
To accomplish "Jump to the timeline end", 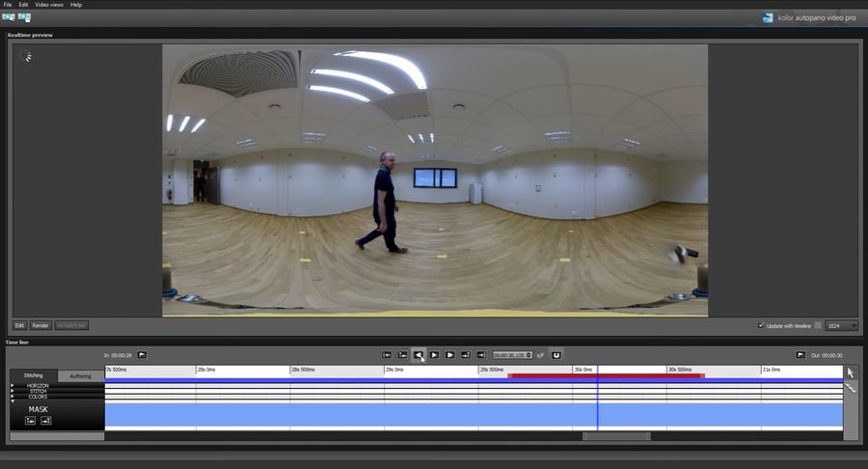I will click(x=481, y=355).
